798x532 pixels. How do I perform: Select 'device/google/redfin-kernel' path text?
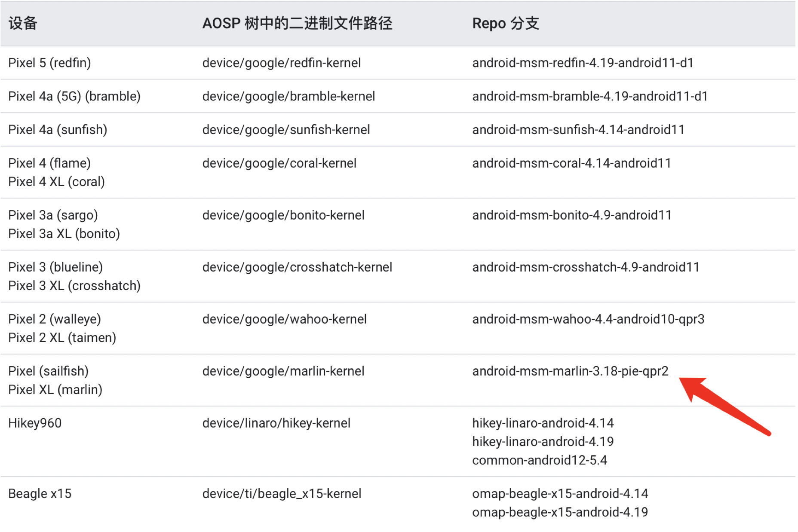(x=282, y=63)
